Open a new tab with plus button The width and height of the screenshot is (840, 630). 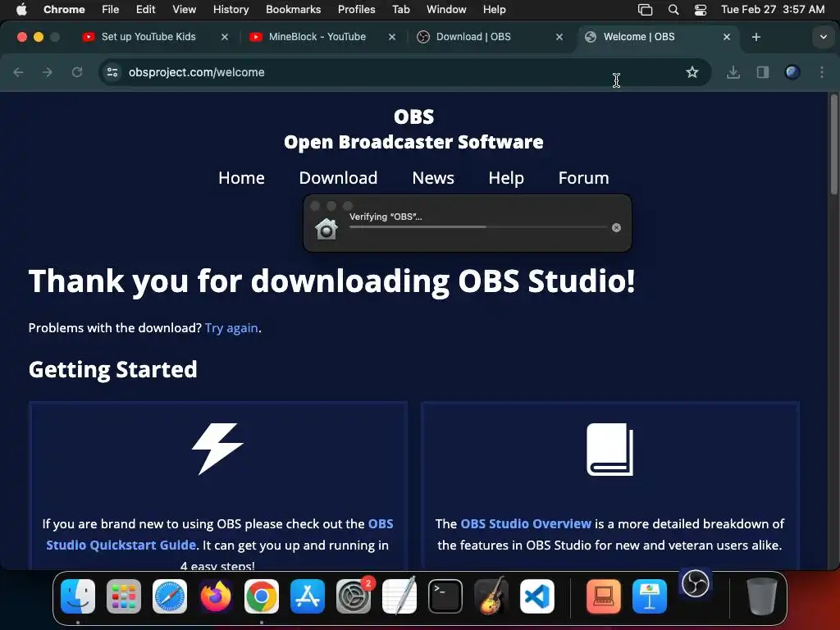pos(756,37)
